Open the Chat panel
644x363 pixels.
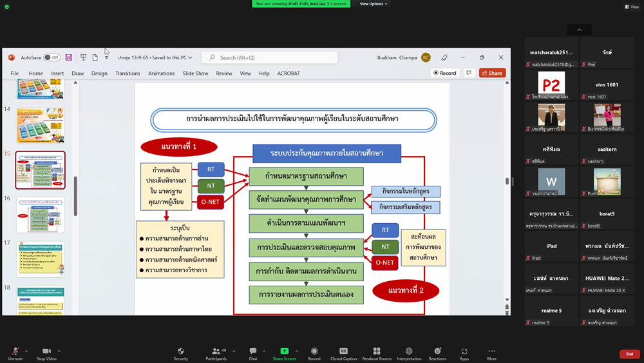coord(253,353)
